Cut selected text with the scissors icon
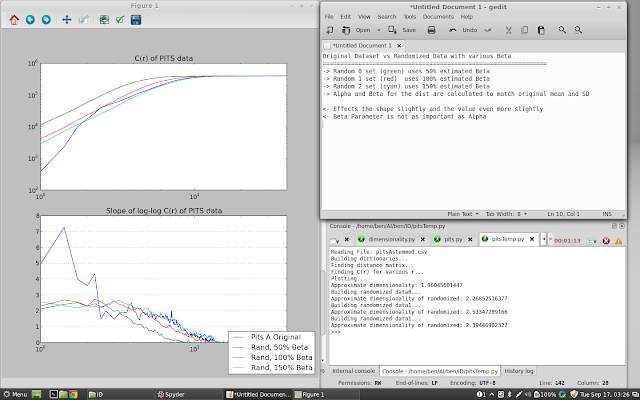 509,30
